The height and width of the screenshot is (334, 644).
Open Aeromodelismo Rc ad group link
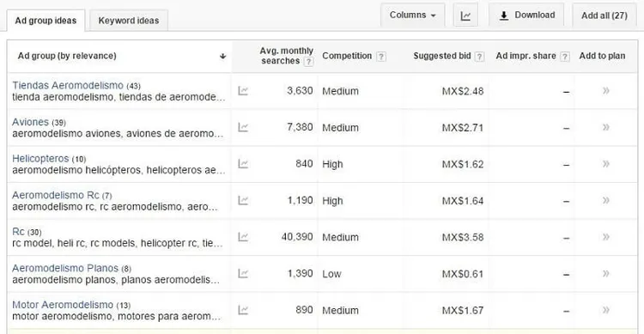(x=56, y=195)
